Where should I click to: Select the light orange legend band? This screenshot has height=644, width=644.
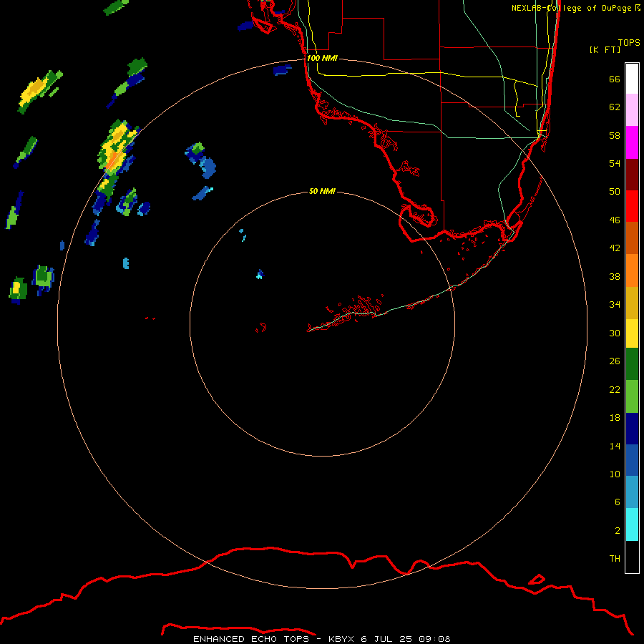coord(632,270)
